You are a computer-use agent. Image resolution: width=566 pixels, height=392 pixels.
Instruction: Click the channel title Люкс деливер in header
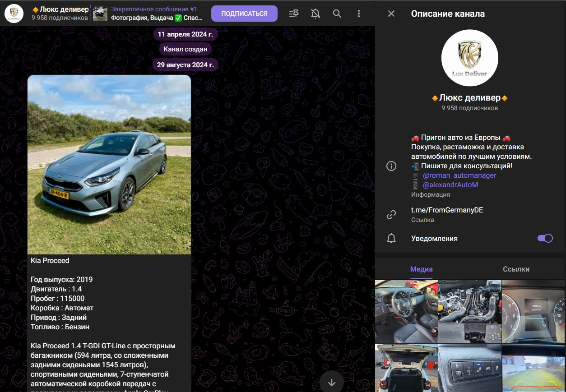point(60,9)
